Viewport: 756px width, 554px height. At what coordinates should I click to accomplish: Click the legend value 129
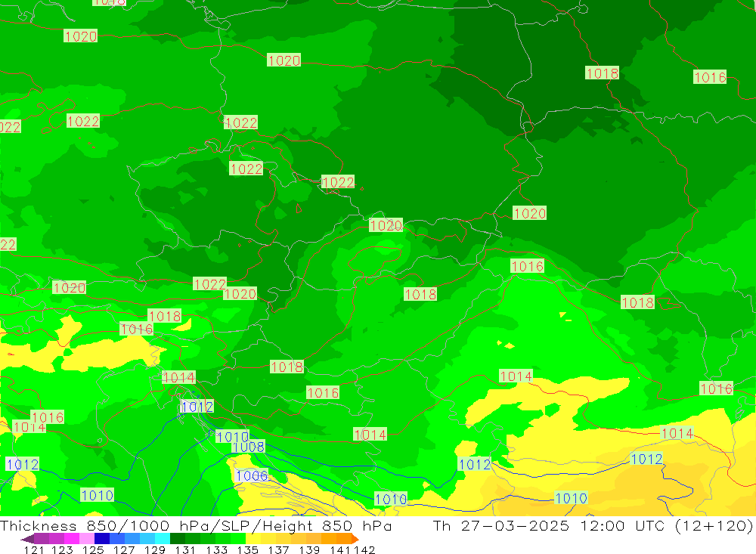click(154, 549)
